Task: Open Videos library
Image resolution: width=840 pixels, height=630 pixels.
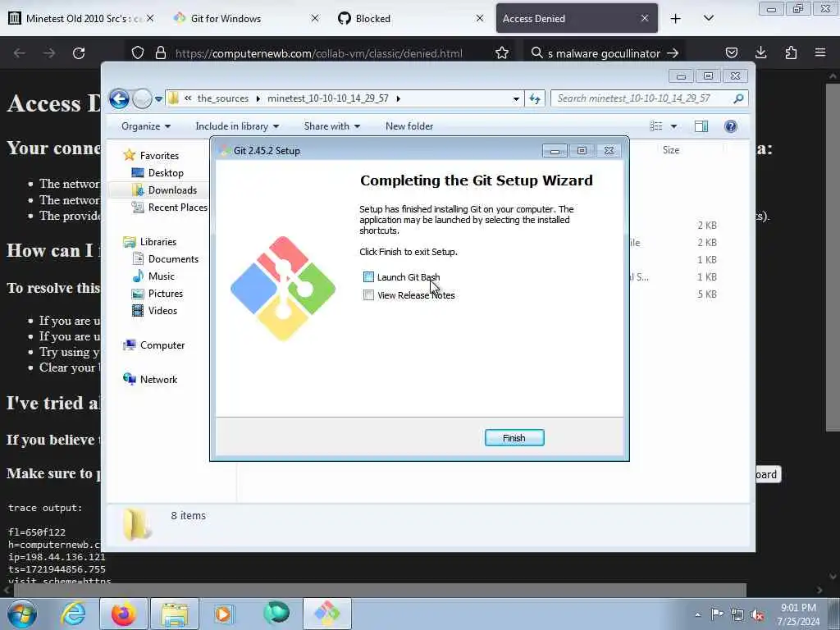Action: point(162,311)
